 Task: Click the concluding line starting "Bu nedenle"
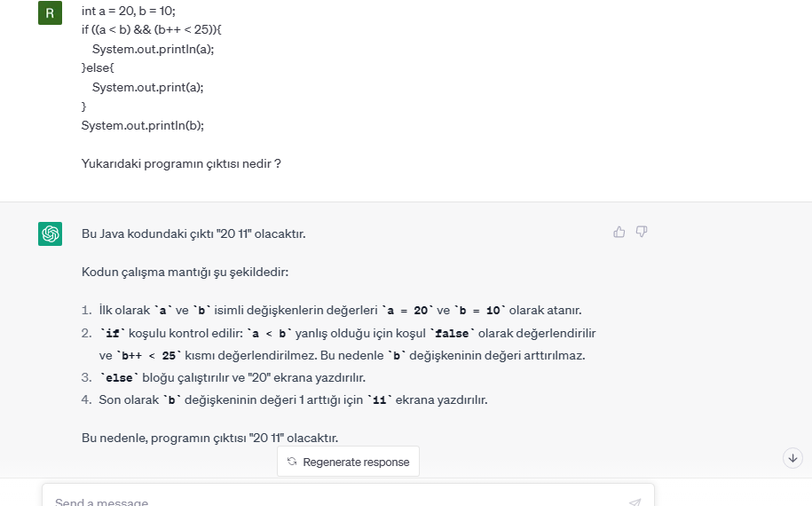(209, 439)
